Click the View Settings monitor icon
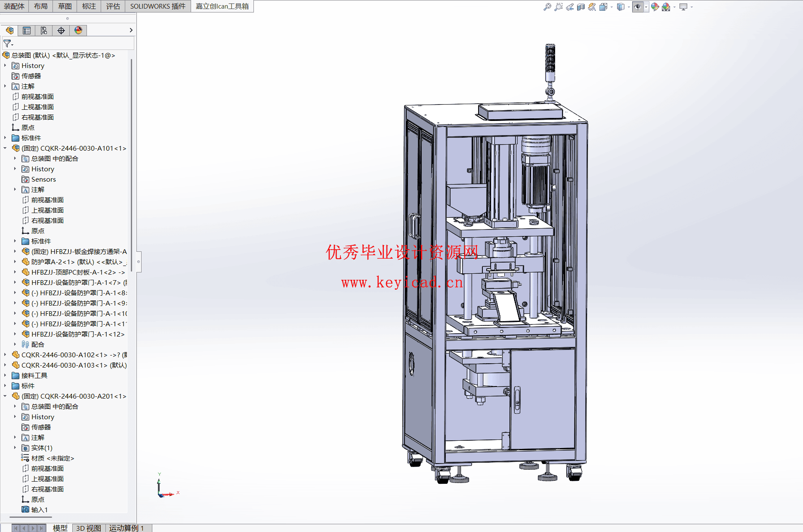 tap(683, 7)
